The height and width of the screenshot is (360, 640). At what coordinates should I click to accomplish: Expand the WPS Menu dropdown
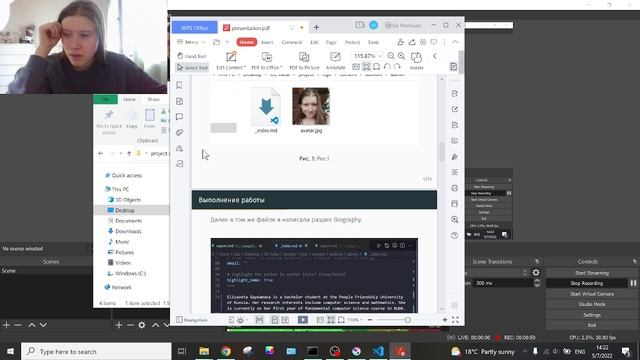pos(191,42)
